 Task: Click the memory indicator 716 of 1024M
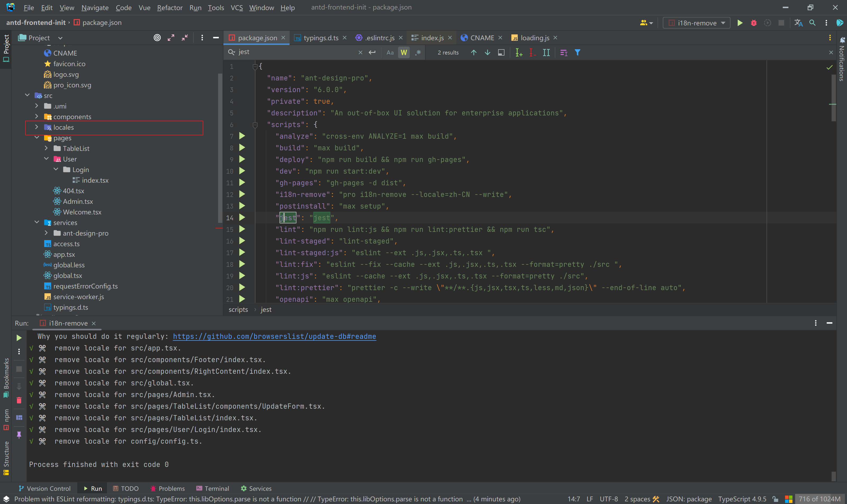click(819, 499)
